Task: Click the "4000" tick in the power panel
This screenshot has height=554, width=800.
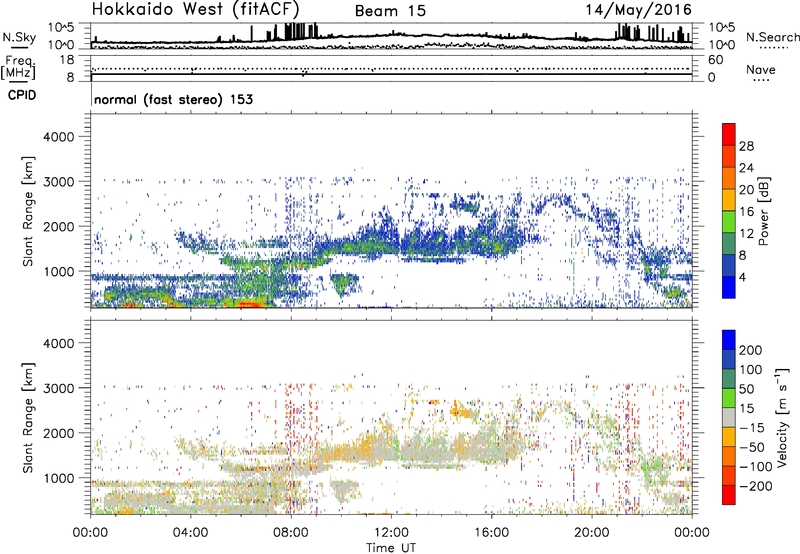Action: 58,137
